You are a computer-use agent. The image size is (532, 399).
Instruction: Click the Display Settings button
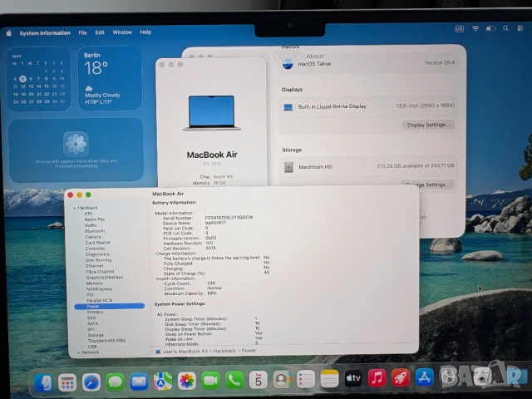click(x=428, y=125)
